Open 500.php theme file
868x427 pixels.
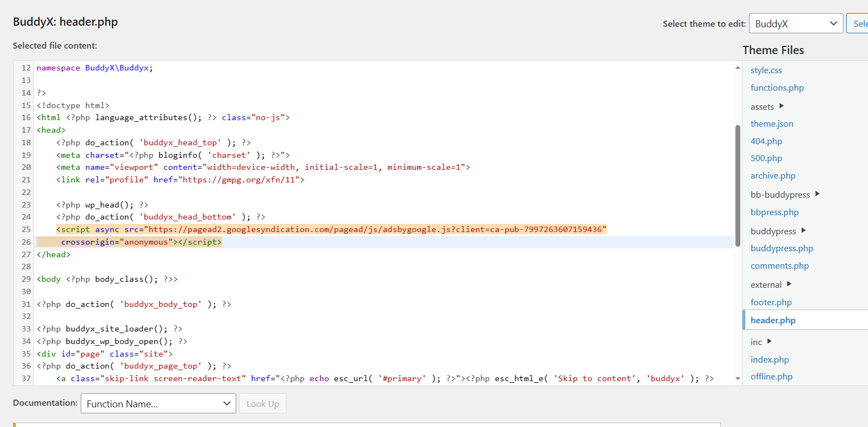tap(766, 158)
